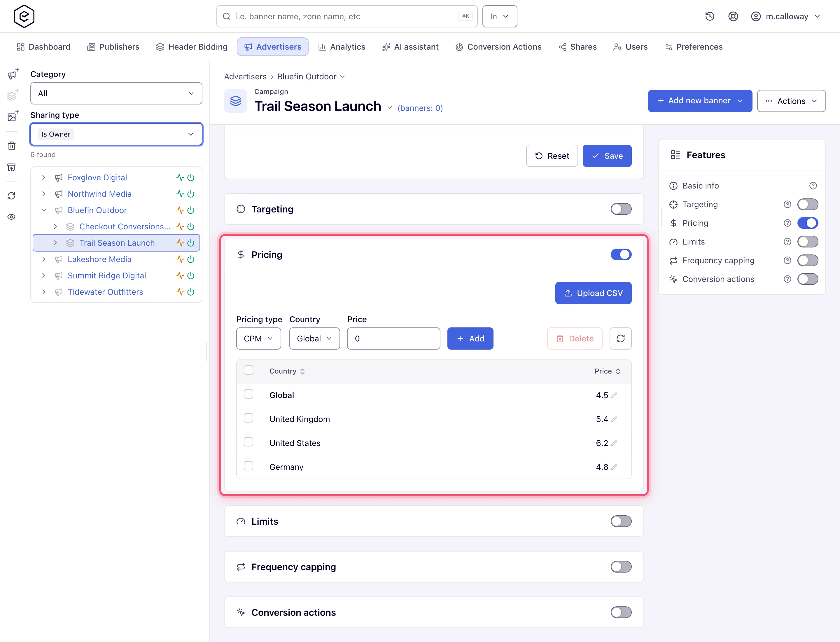Check the Germany row checkbox
The height and width of the screenshot is (642, 840).
point(248,466)
